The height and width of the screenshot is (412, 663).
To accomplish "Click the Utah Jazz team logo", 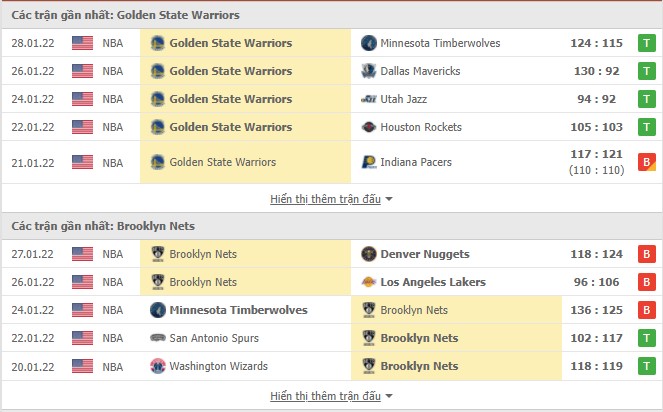I will click(368, 99).
